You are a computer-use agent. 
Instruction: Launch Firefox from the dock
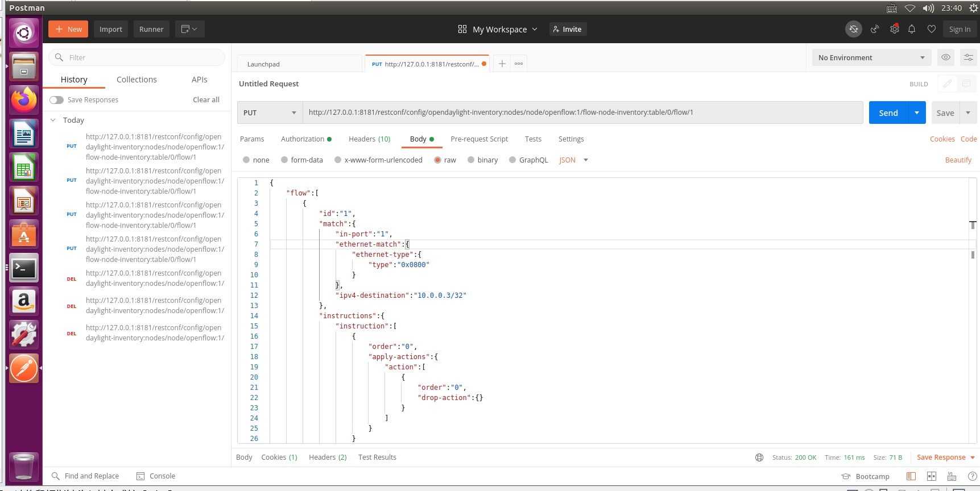[24, 100]
